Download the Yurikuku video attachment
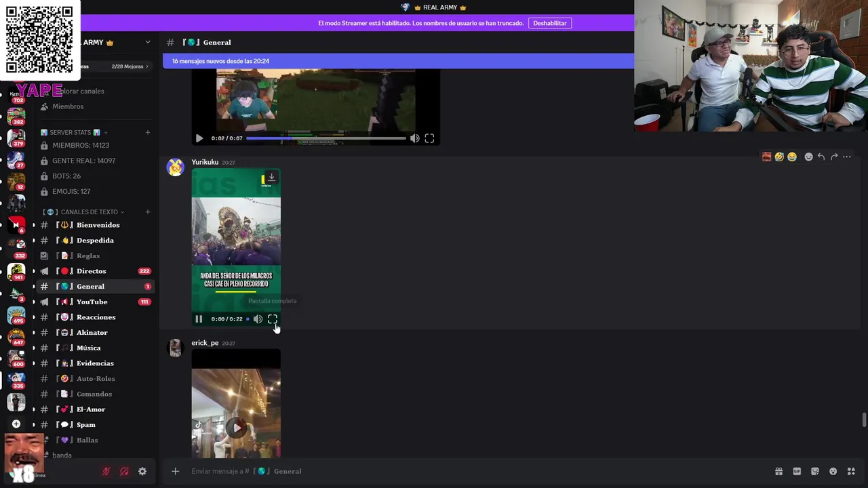This screenshot has width=868, height=488. point(271,178)
